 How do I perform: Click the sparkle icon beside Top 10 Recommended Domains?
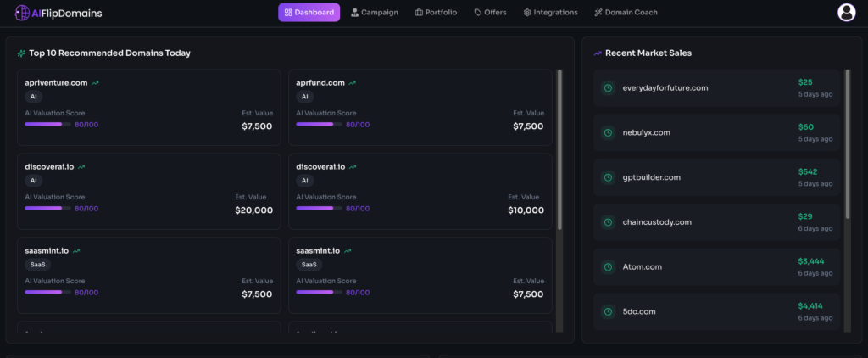click(x=21, y=53)
